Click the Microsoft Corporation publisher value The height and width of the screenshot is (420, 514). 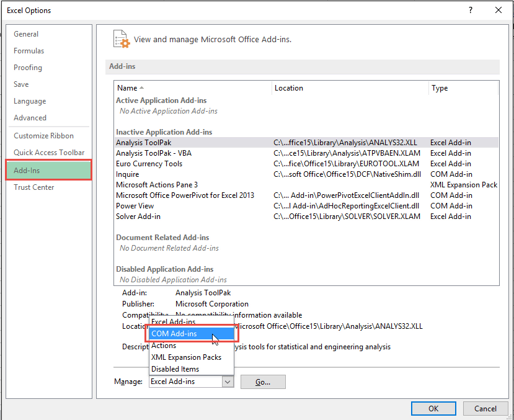point(212,304)
